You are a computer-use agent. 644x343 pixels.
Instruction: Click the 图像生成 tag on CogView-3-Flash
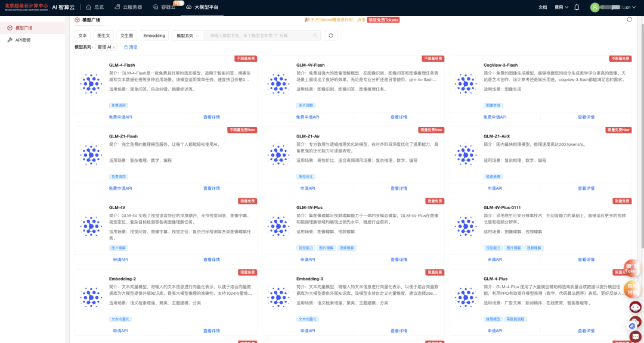(493, 105)
